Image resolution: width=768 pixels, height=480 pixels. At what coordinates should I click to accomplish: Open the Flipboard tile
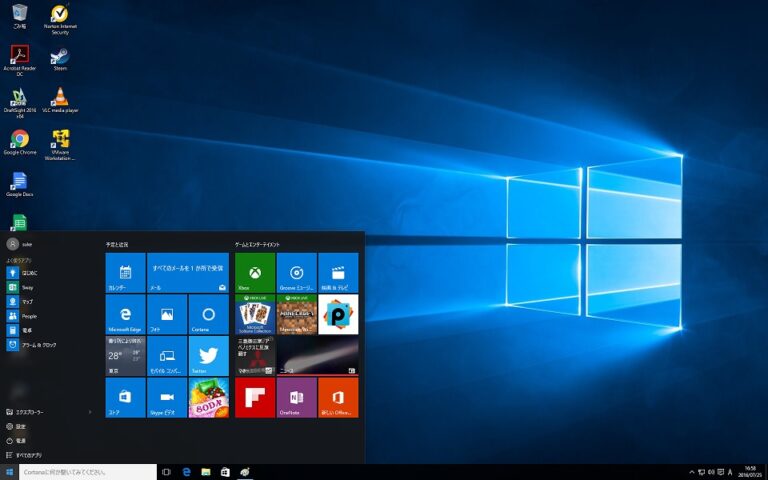[x=255, y=398]
